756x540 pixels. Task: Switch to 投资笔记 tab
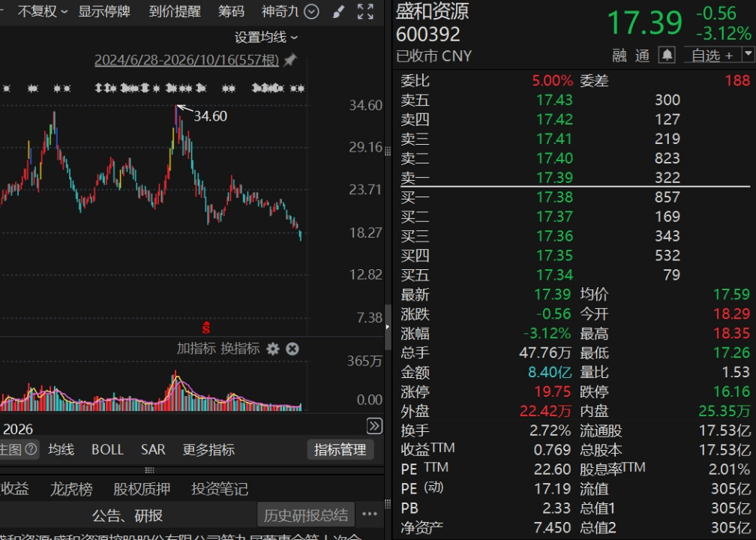click(x=220, y=489)
